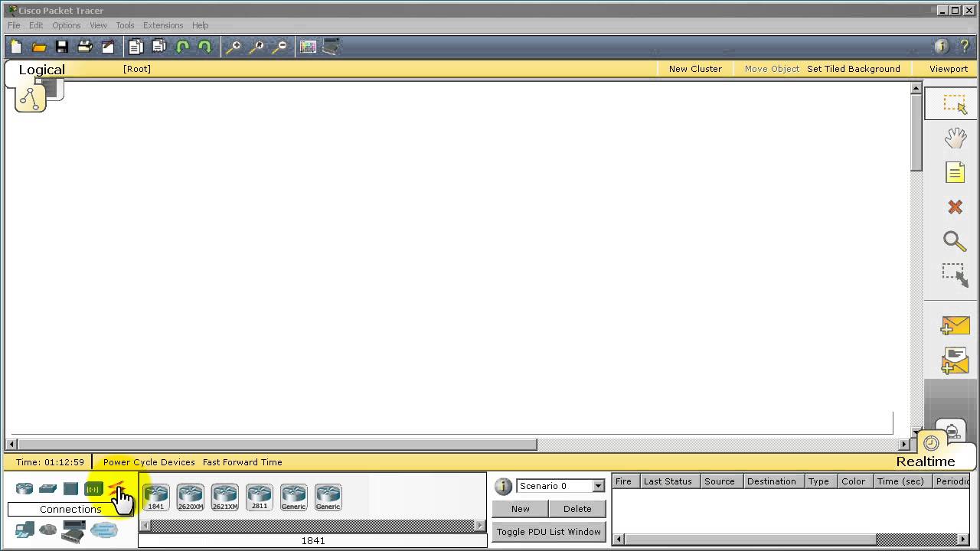The height and width of the screenshot is (551, 980).
Task: Choose the Resize Shape tool
Action: coord(955,275)
